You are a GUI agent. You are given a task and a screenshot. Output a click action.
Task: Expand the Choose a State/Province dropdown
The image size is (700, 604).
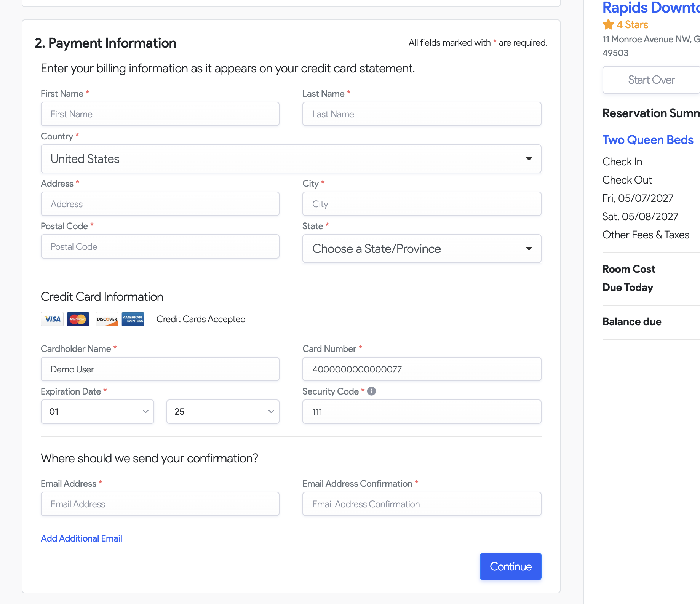(422, 249)
